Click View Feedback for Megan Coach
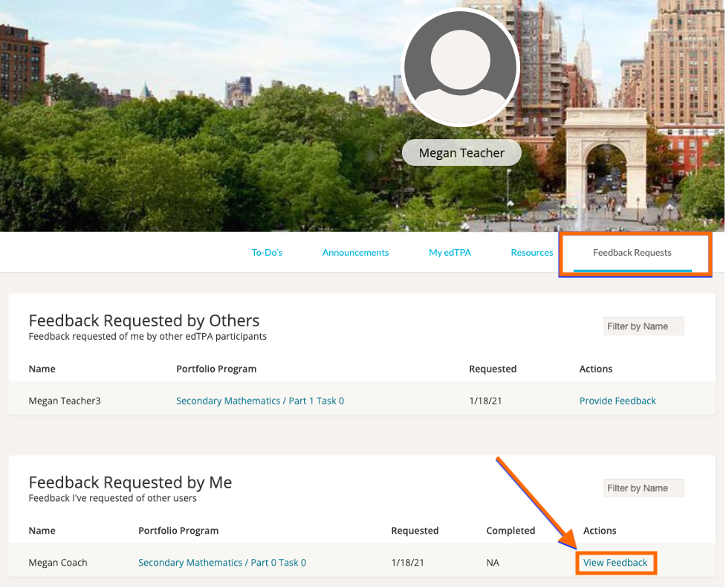The image size is (726, 588). click(615, 563)
